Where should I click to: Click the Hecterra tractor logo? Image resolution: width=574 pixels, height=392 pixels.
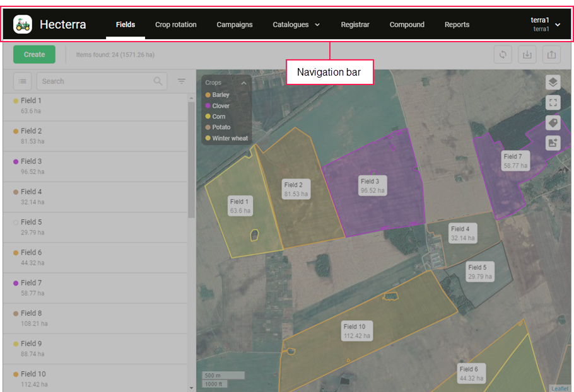[x=23, y=25]
